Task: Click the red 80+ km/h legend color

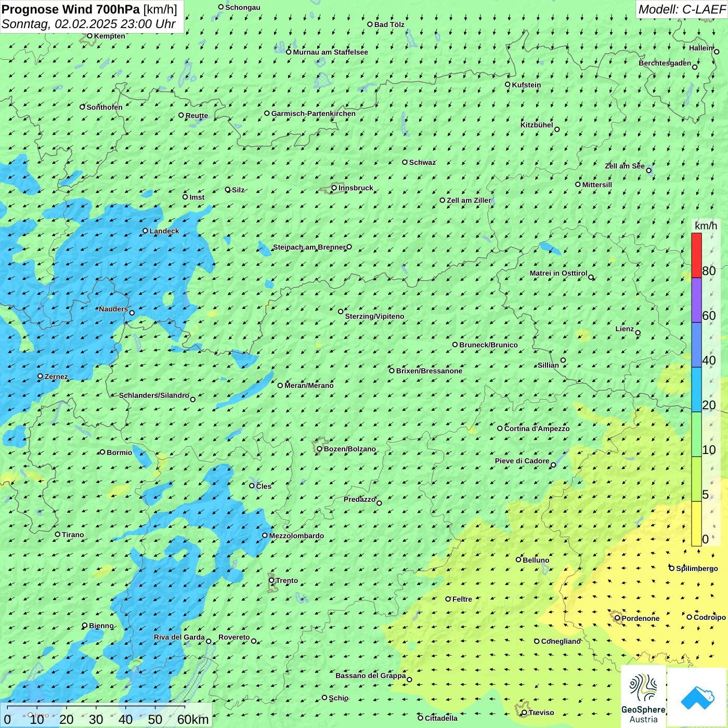Action: pos(697,255)
